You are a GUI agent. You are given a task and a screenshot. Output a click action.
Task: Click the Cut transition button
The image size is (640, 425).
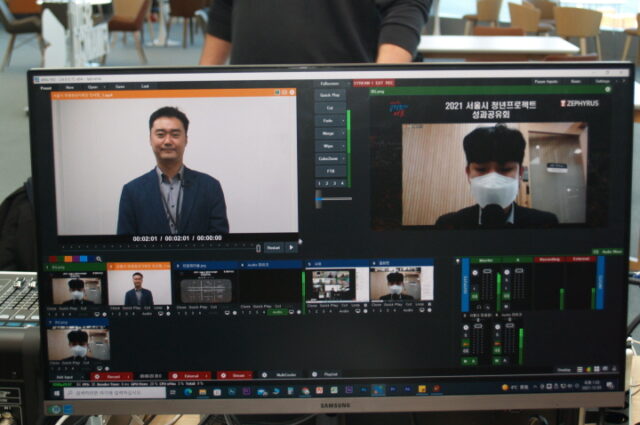coord(329,107)
